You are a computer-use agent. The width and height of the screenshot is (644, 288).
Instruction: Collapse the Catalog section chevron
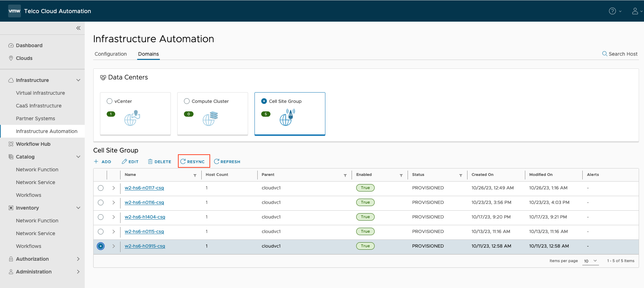[78, 157]
